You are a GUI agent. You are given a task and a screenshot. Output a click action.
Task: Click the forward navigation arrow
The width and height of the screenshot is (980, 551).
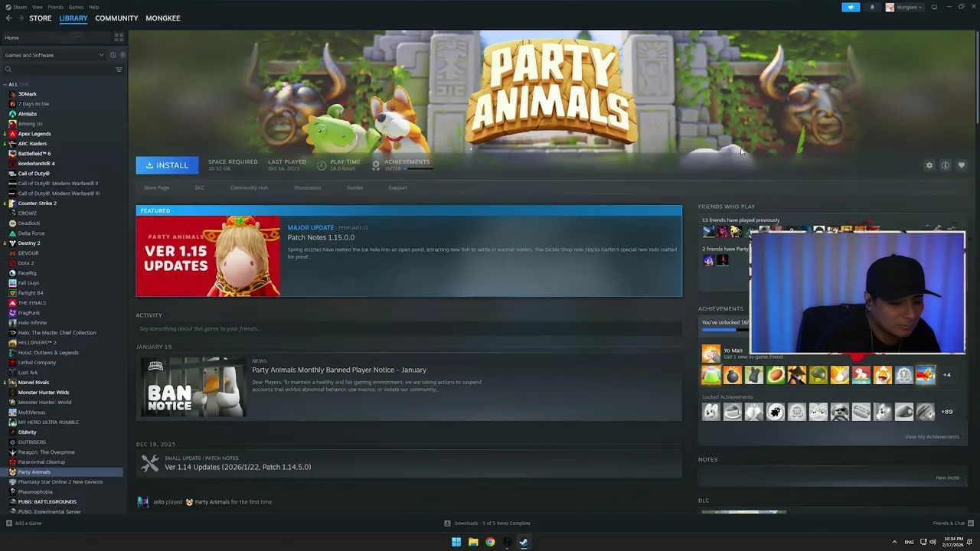tap(21, 18)
